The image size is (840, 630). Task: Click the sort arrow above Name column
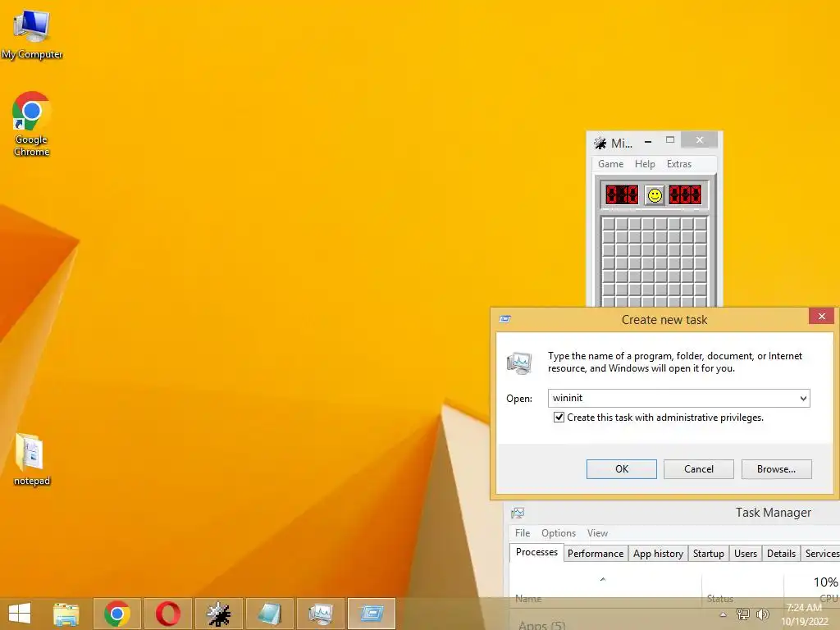603,580
